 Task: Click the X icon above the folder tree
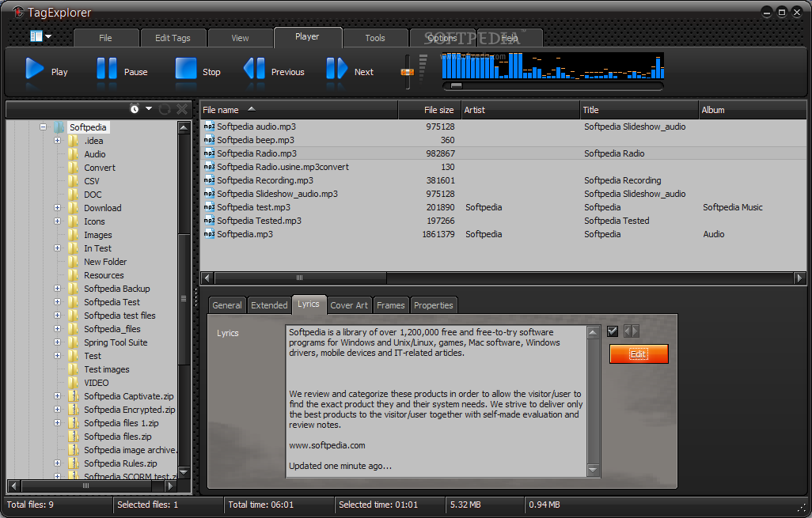click(x=182, y=108)
